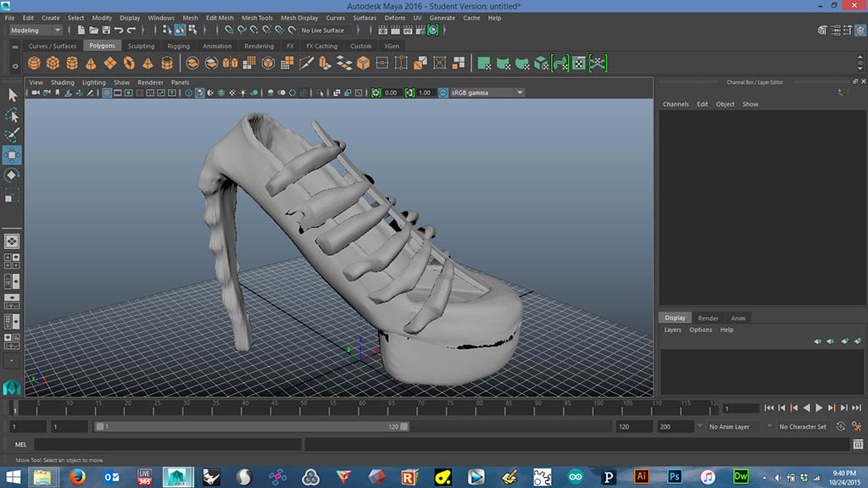Create a polygon cube from the shelf
This screenshot has width=868, height=488.
coord(53,64)
